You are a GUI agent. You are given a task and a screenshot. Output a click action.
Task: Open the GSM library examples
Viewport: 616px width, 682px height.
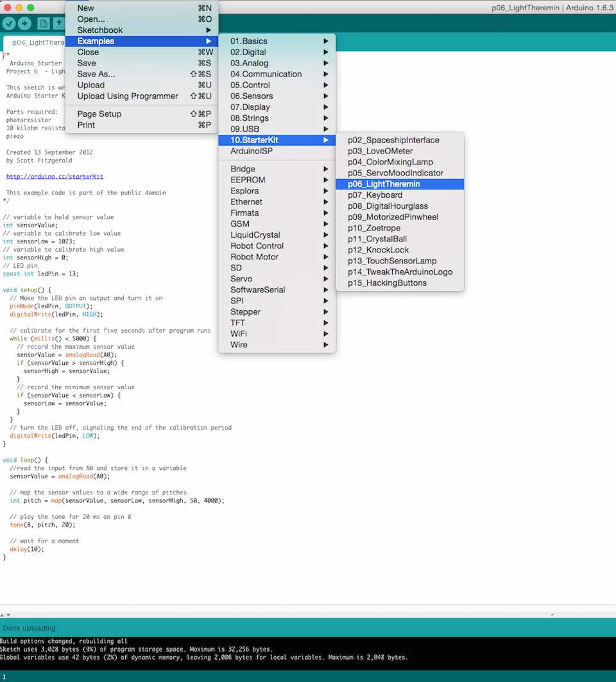277,223
